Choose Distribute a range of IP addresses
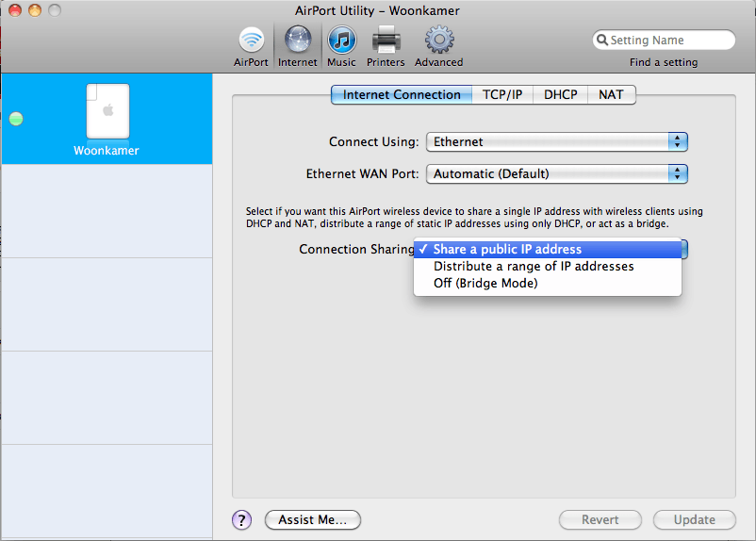 [x=548, y=266]
